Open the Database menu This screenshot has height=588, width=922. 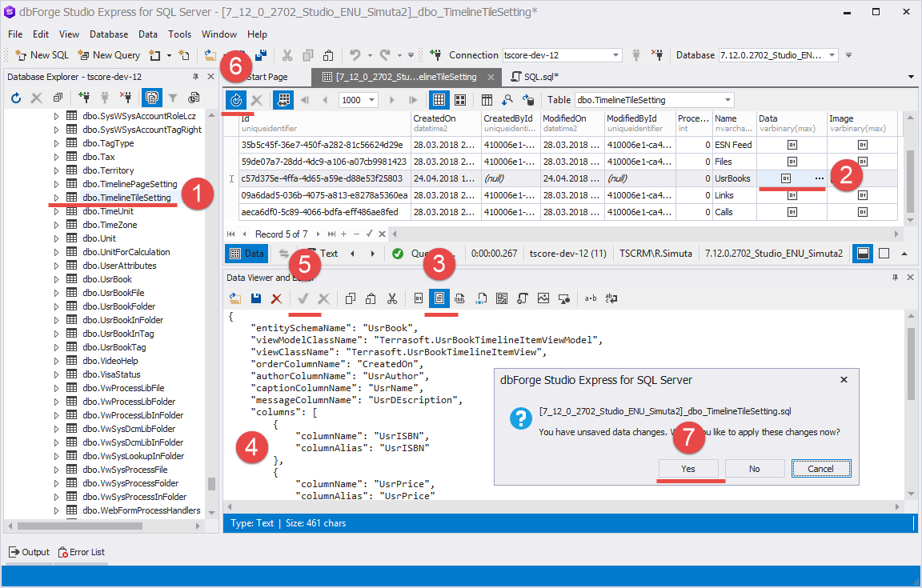[x=109, y=34]
